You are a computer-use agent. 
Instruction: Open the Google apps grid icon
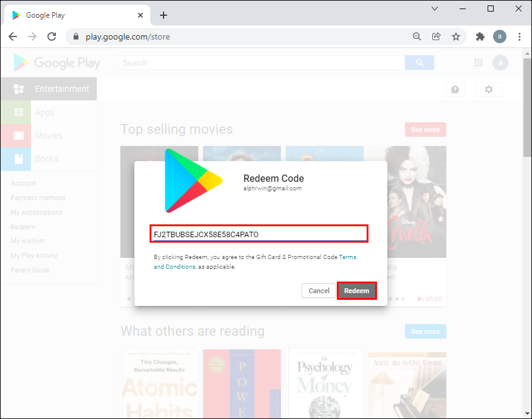click(478, 63)
